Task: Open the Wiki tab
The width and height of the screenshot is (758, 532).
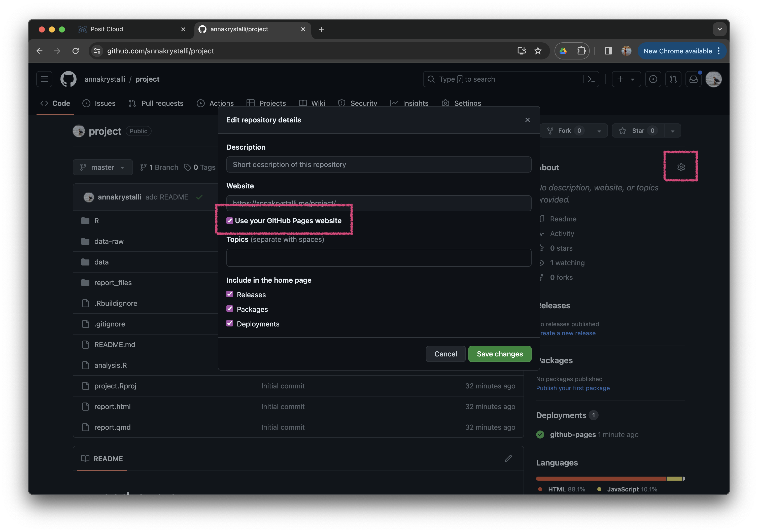Action: (x=312, y=103)
